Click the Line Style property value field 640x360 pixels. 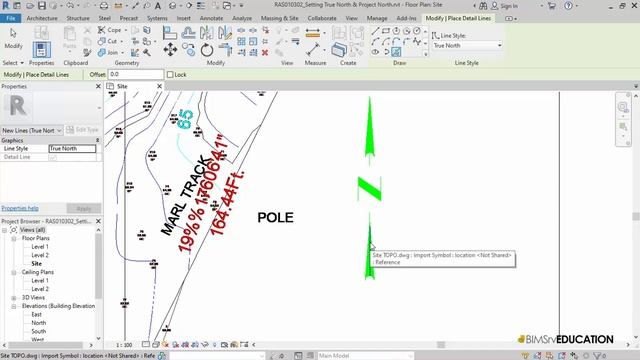(x=72, y=149)
